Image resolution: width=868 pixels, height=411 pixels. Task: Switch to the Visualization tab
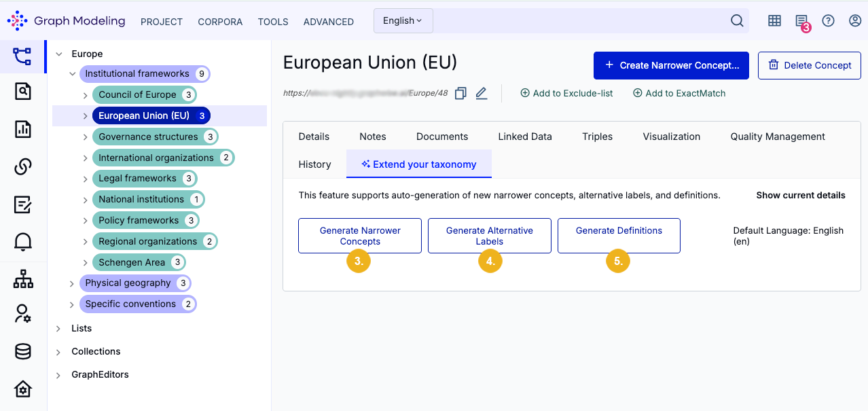click(672, 137)
